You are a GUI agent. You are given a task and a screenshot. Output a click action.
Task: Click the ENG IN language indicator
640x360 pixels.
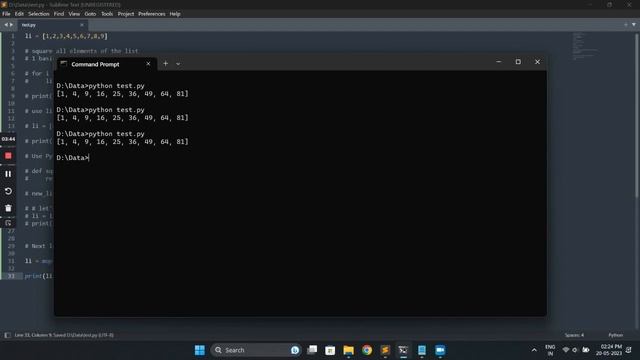tap(550, 350)
